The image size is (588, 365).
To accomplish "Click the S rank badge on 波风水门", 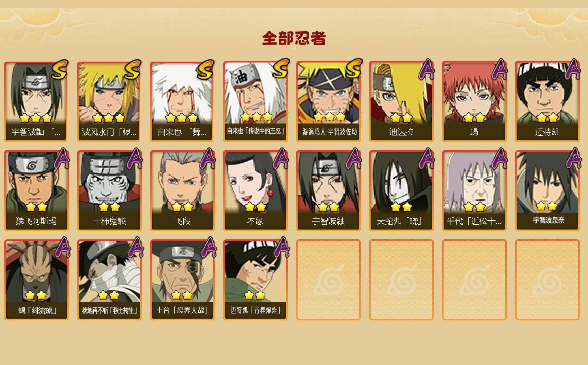I will [x=133, y=70].
